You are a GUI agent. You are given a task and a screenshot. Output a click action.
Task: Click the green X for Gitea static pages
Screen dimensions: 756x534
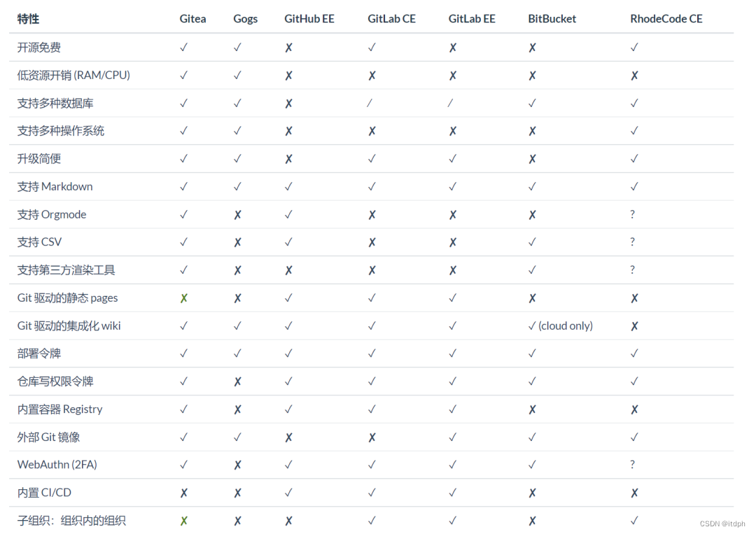(x=183, y=298)
